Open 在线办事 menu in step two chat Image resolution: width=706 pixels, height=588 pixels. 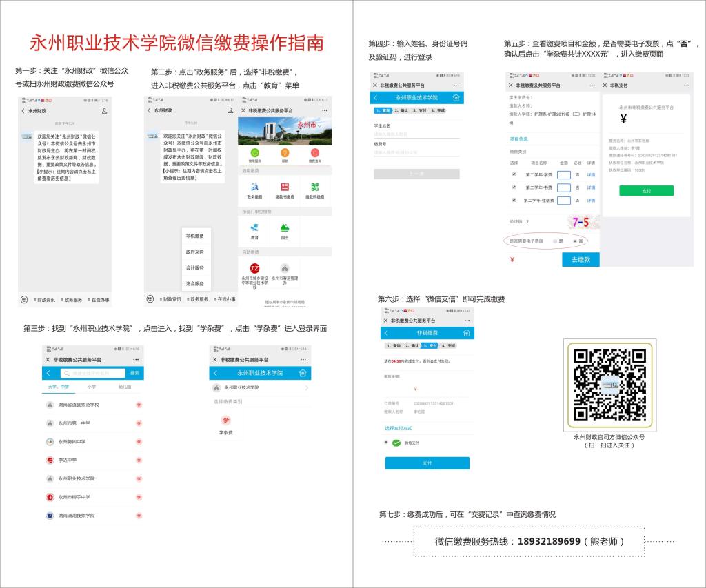[x=225, y=299]
